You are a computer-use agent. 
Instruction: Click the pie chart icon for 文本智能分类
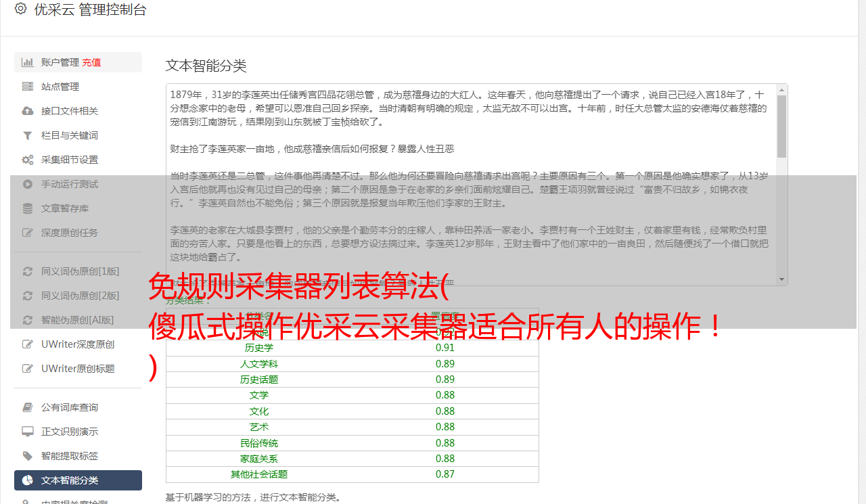pyautogui.click(x=28, y=480)
